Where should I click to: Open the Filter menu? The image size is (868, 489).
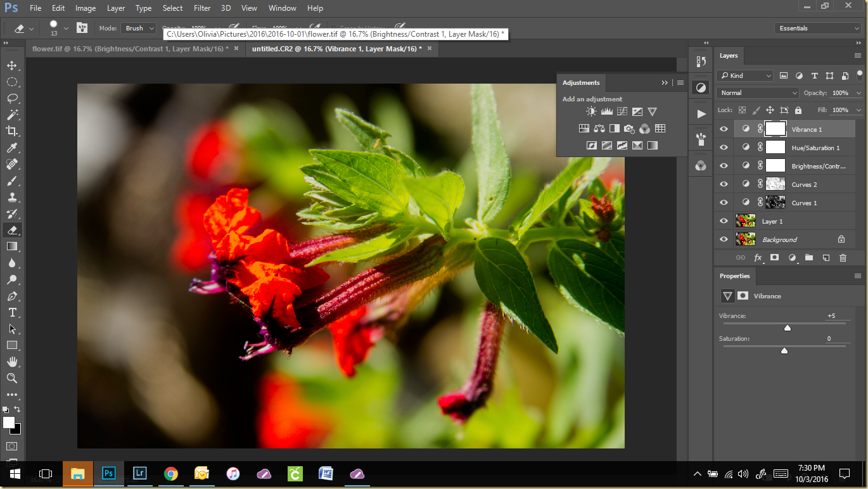(x=202, y=8)
